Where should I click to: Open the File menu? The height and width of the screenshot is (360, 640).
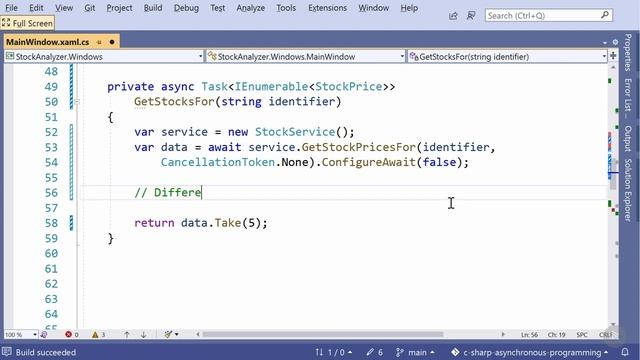coord(11,8)
